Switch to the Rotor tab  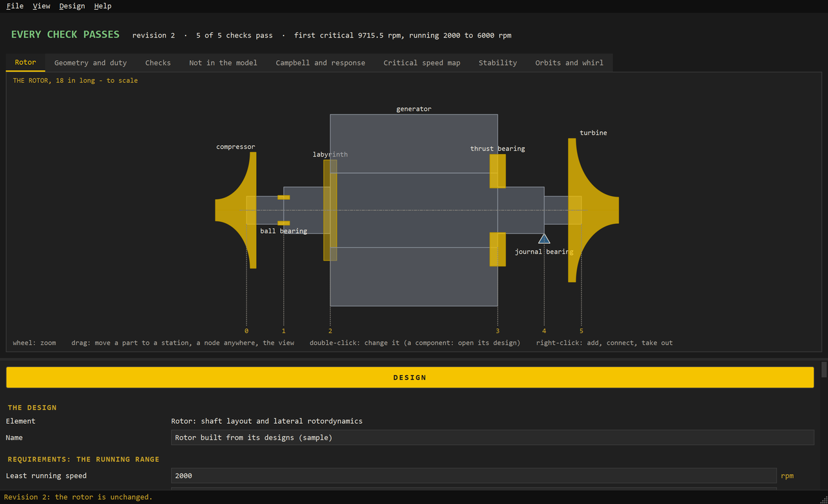pyautogui.click(x=26, y=63)
